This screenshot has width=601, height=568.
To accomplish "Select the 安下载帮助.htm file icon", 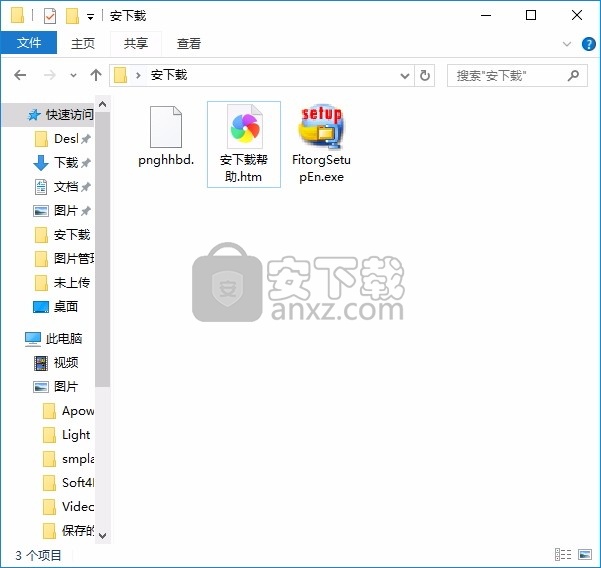I will [x=245, y=126].
